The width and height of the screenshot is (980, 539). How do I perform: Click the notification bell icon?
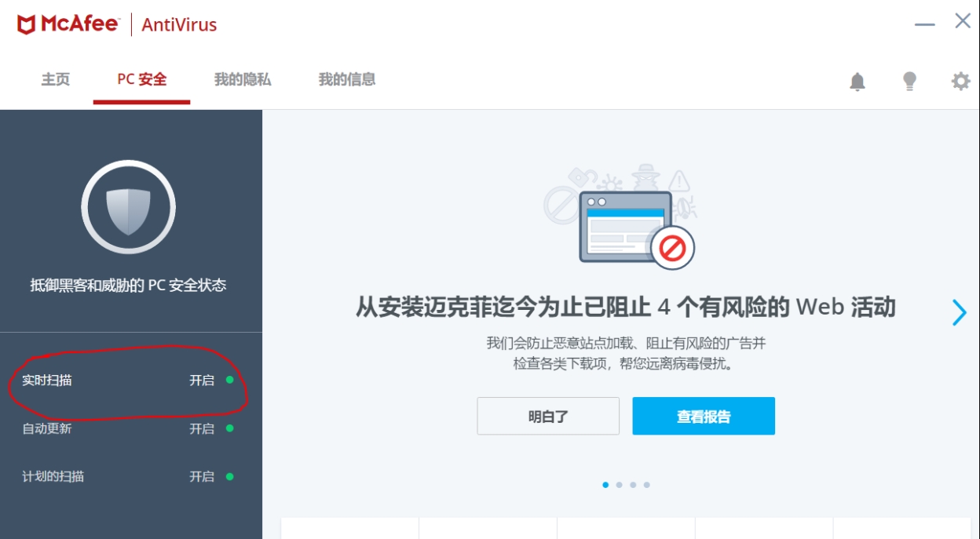point(857,81)
